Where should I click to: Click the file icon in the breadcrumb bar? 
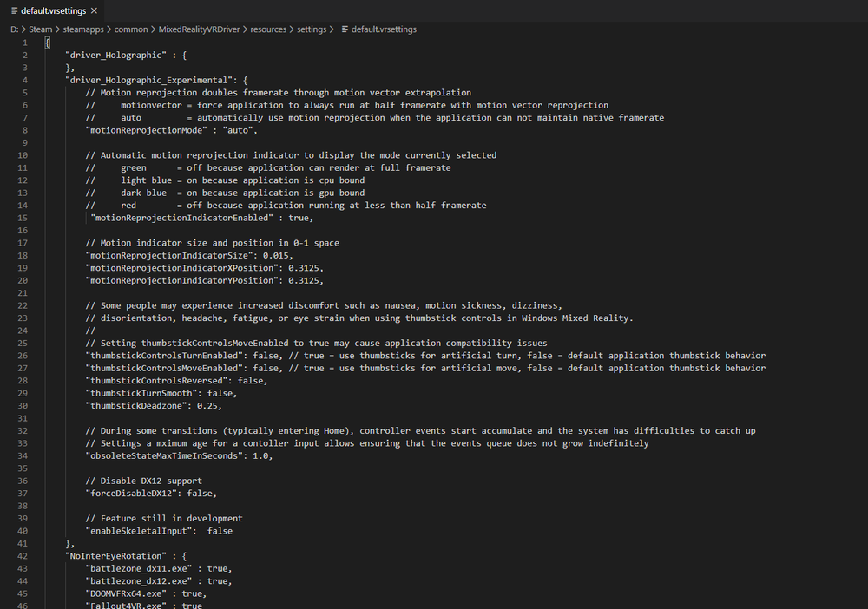[x=344, y=29]
